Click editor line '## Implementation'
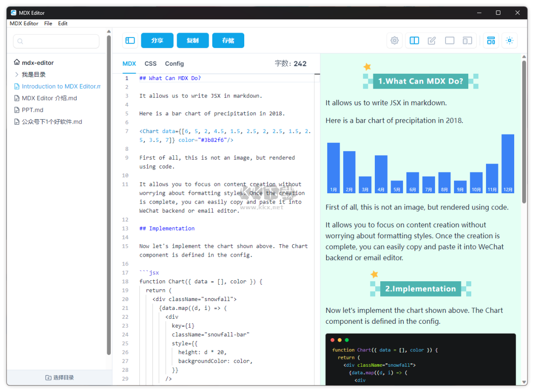 pos(167,228)
